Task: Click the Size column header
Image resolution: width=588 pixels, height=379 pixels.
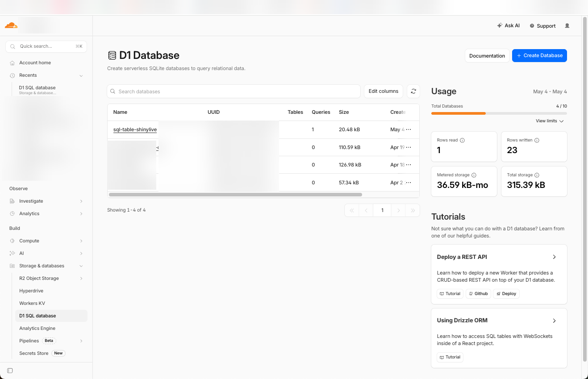Action: [x=344, y=112]
